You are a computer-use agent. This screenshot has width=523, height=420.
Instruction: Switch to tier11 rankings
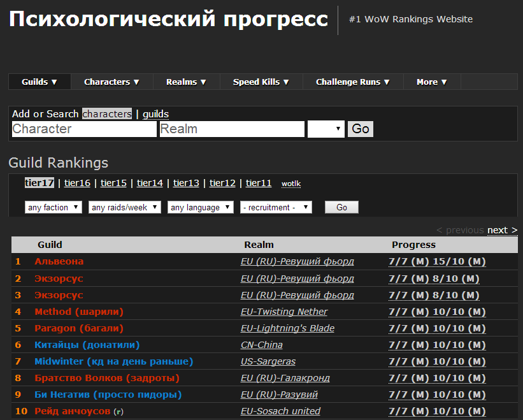click(x=259, y=183)
